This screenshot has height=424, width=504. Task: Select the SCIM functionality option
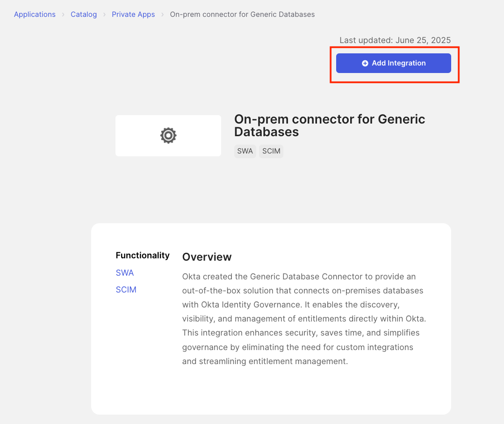126,289
